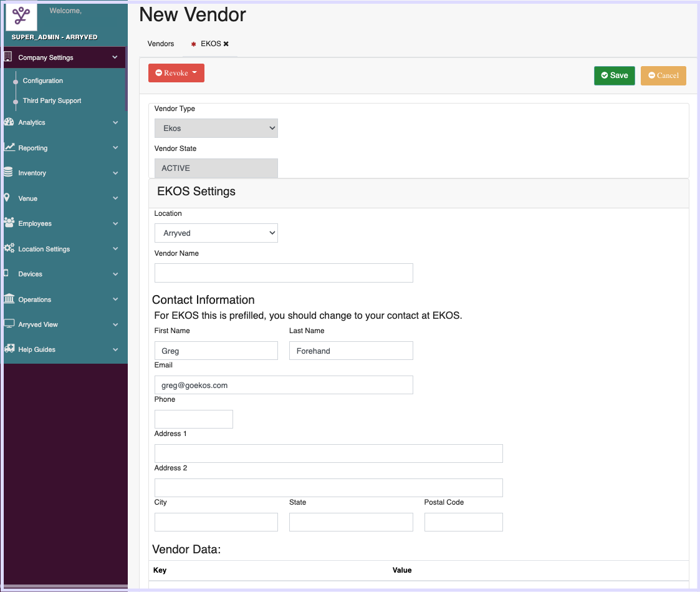The height and width of the screenshot is (592, 700).
Task: Click the City input field
Action: click(x=216, y=522)
